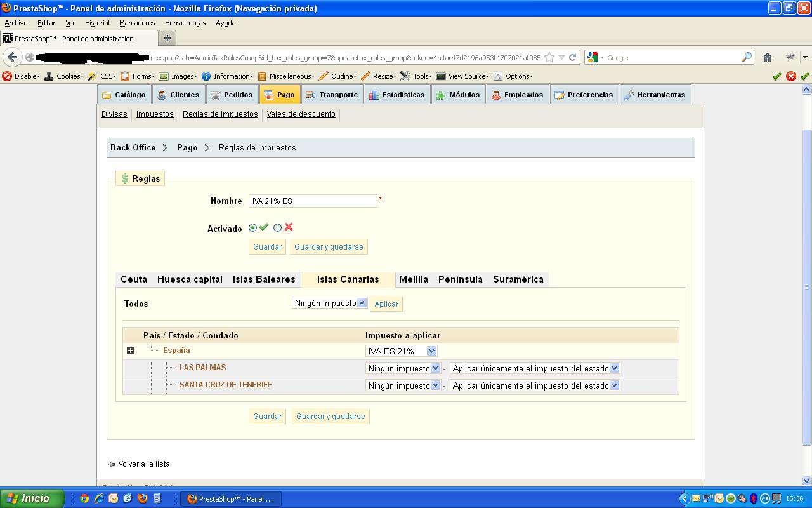Image resolution: width=812 pixels, height=508 pixels.
Task: Click the dollar icon in Reglas legend
Action: click(x=125, y=179)
